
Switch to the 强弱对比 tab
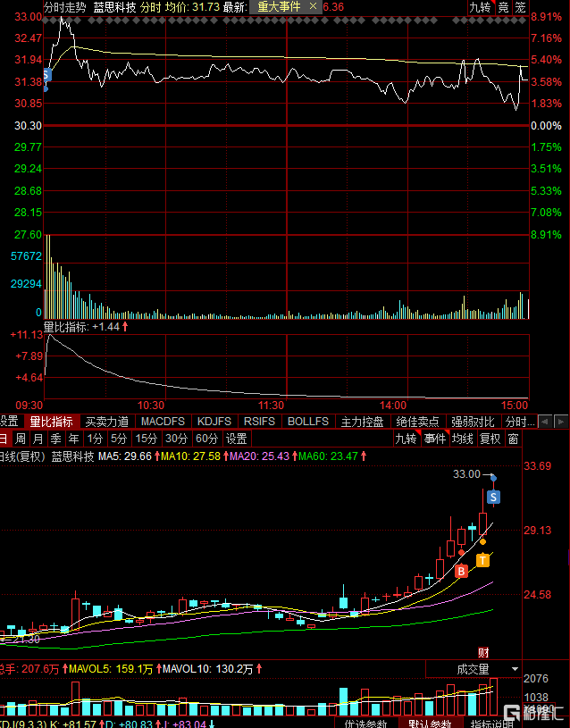[473, 422]
